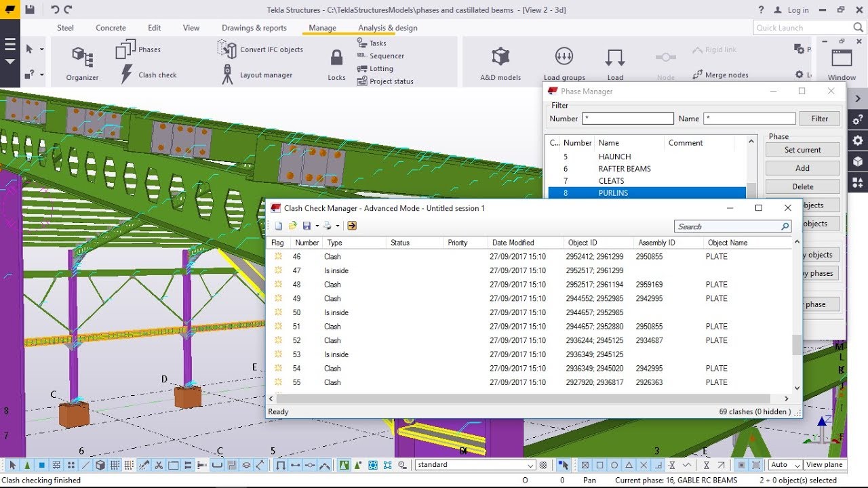
Task: Open Tasks in the Manage ribbon
Action: 372,43
